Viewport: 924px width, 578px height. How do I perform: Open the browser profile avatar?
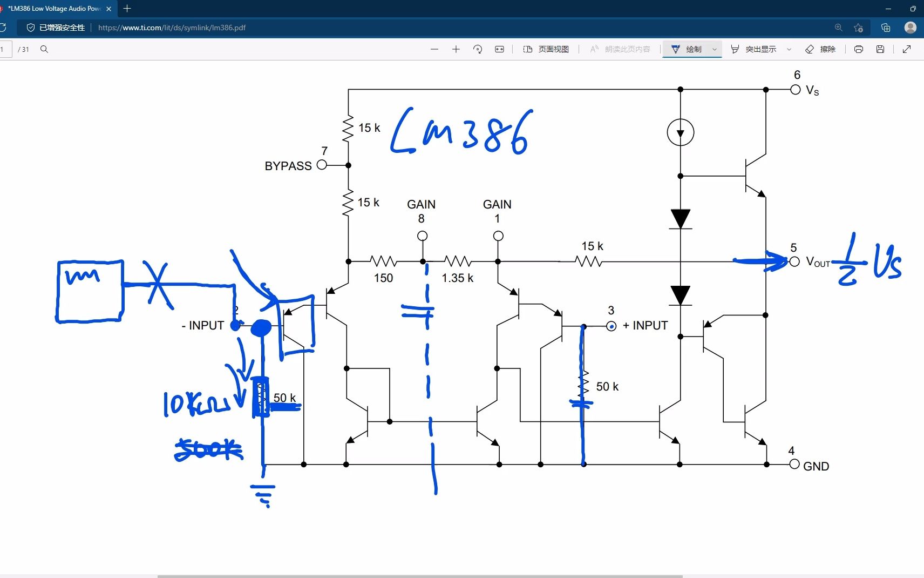[911, 28]
